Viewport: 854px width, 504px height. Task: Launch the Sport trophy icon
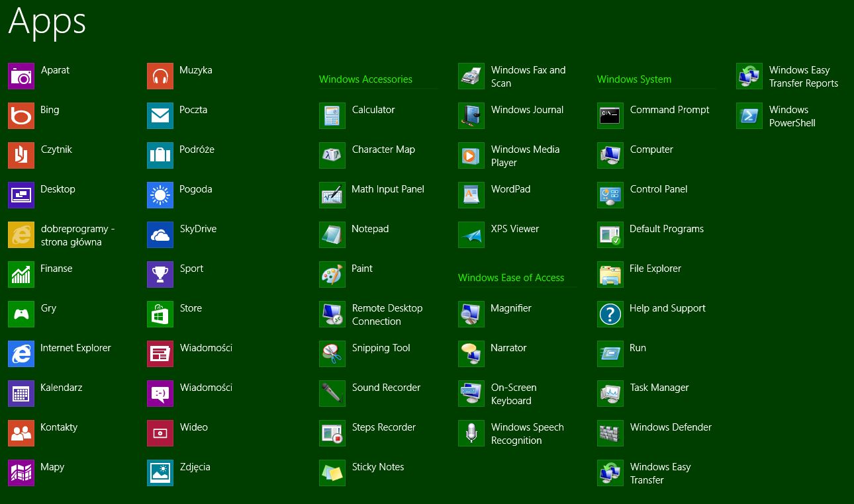click(160, 274)
